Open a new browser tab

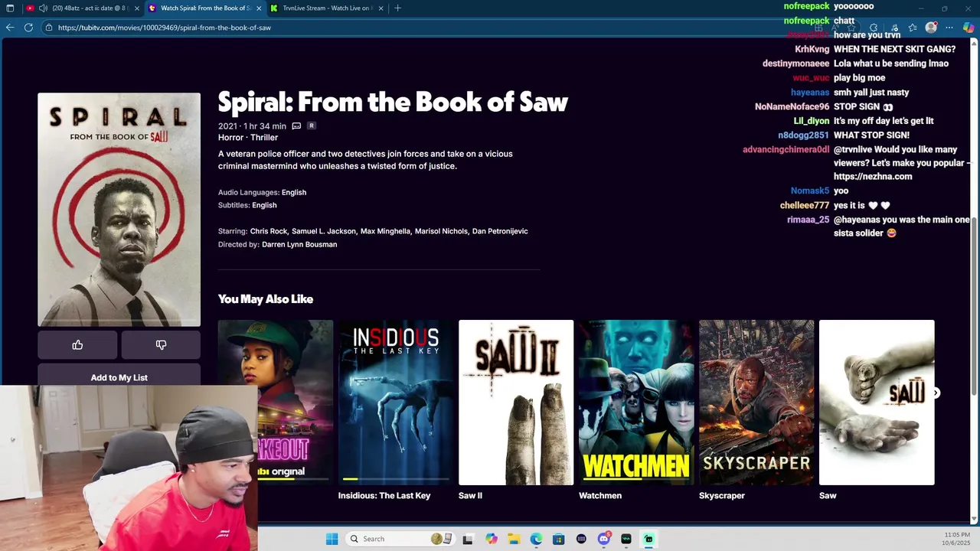coord(397,8)
